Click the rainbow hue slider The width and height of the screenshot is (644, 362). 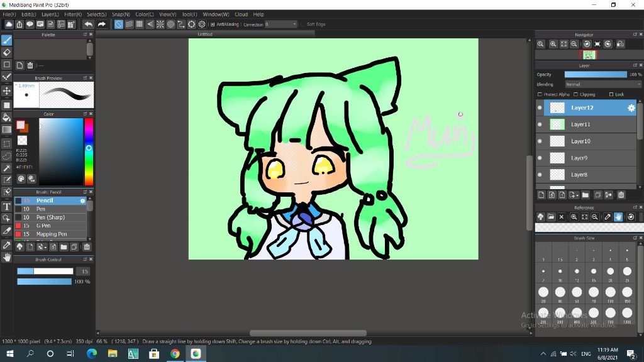pos(89,151)
